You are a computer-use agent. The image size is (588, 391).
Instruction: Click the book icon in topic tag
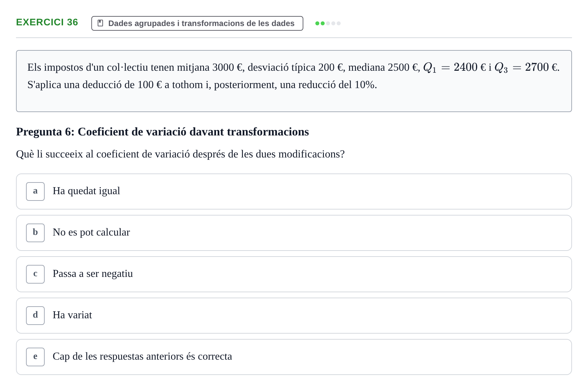coord(100,23)
